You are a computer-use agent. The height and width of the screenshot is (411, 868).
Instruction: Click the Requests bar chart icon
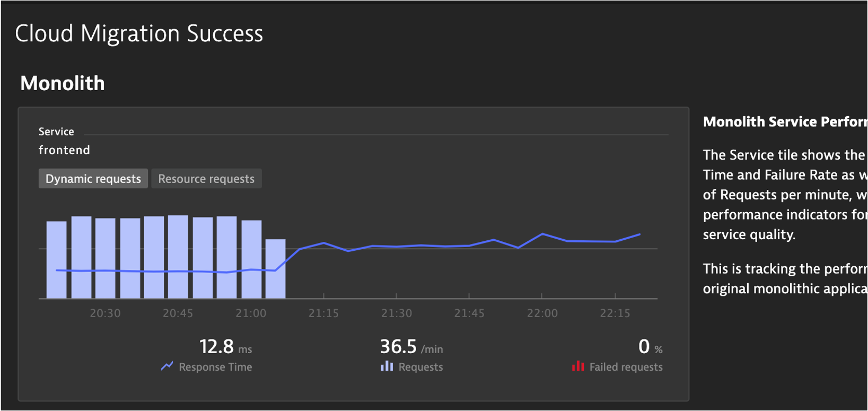[387, 366]
